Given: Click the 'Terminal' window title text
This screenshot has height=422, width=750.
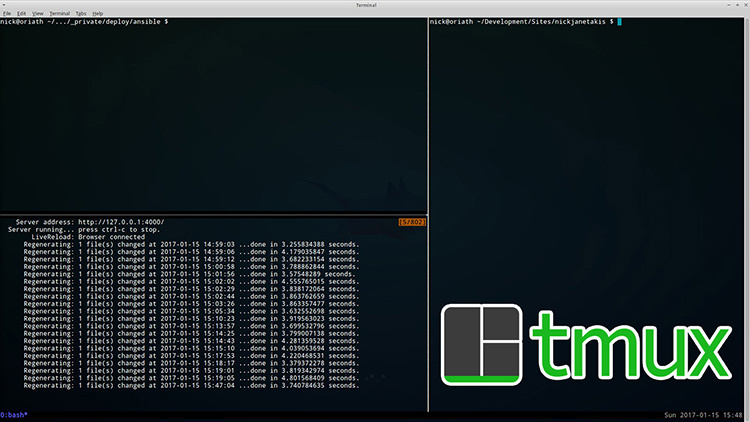Looking at the screenshot, I should (x=366, y=5).
